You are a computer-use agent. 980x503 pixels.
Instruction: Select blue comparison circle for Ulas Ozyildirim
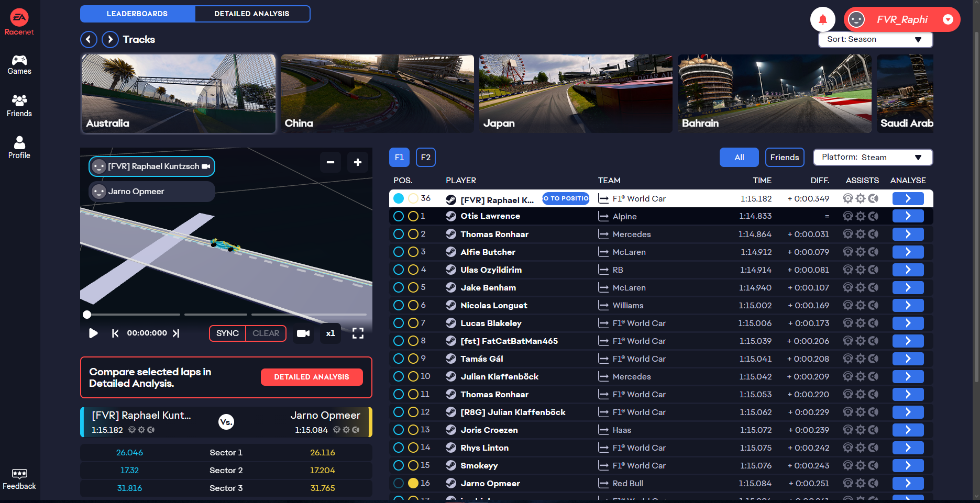[x=399, y=270]
